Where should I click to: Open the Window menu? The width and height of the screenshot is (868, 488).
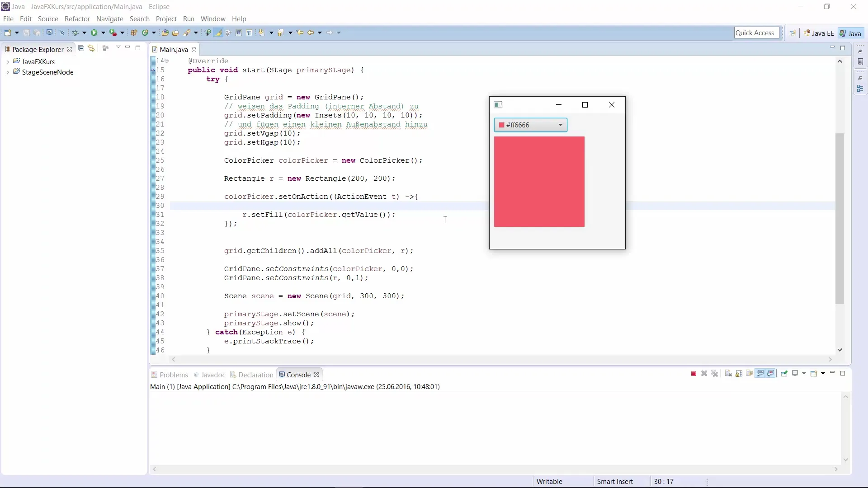(213, 19)
